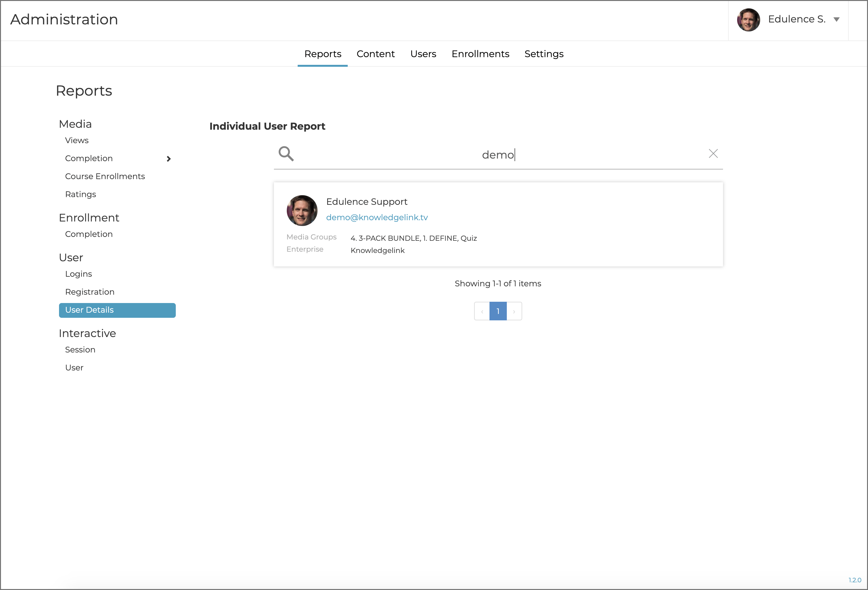Select page 1 in pagination
868x590 pixels.
[x=498, y=311]
